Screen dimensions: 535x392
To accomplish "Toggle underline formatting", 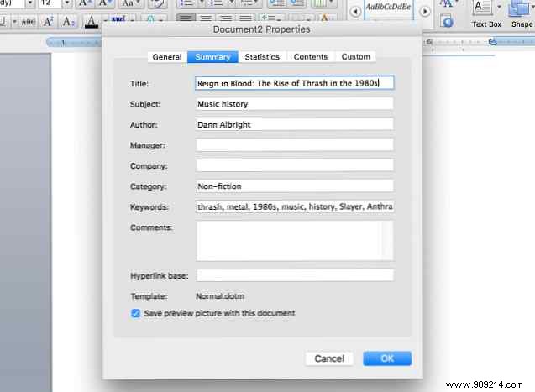I will pyautogui.click(x=3, y=22).
